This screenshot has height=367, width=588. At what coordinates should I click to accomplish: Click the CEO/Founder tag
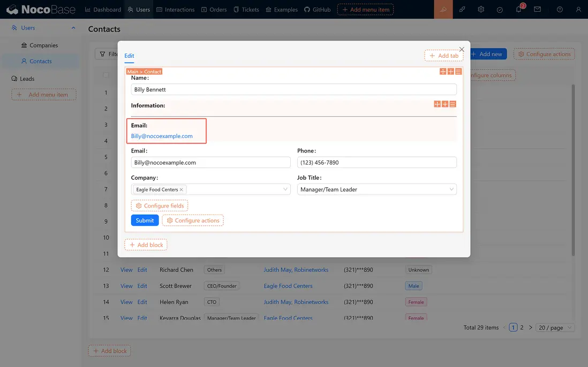click(222, 286)
